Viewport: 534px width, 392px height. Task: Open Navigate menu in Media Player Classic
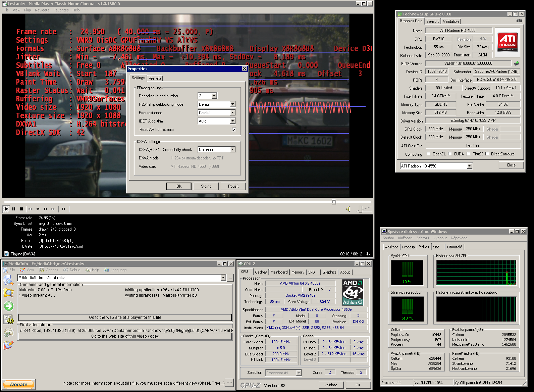pyautogui.click(x=42, y=10)
